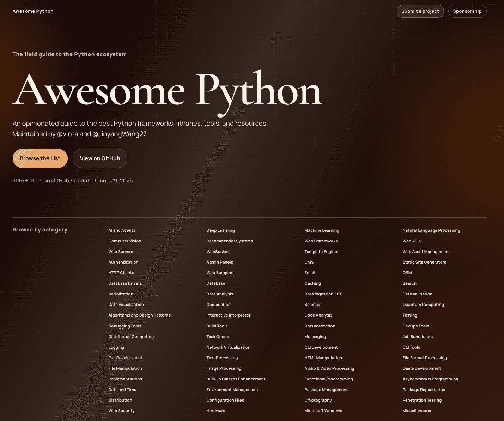Open the @JinyangWang27 maintainer link
The width and height of the screenshot is (504, 421).
tap(119, 134)
